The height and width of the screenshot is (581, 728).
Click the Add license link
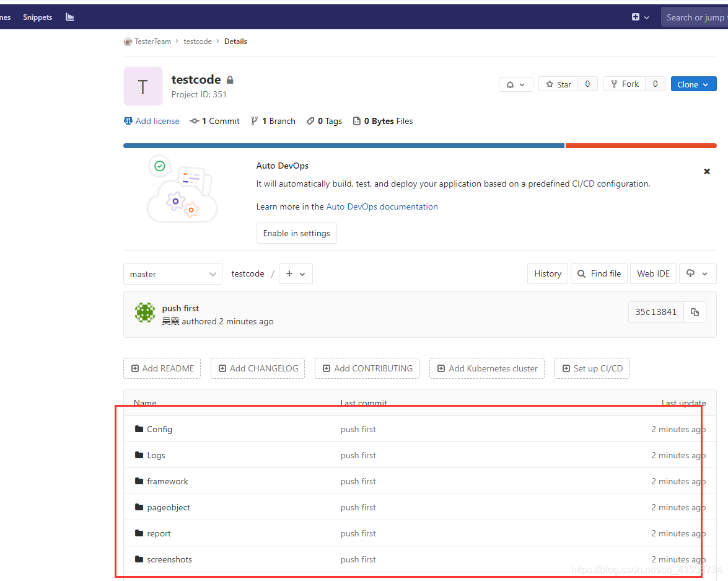151,121
